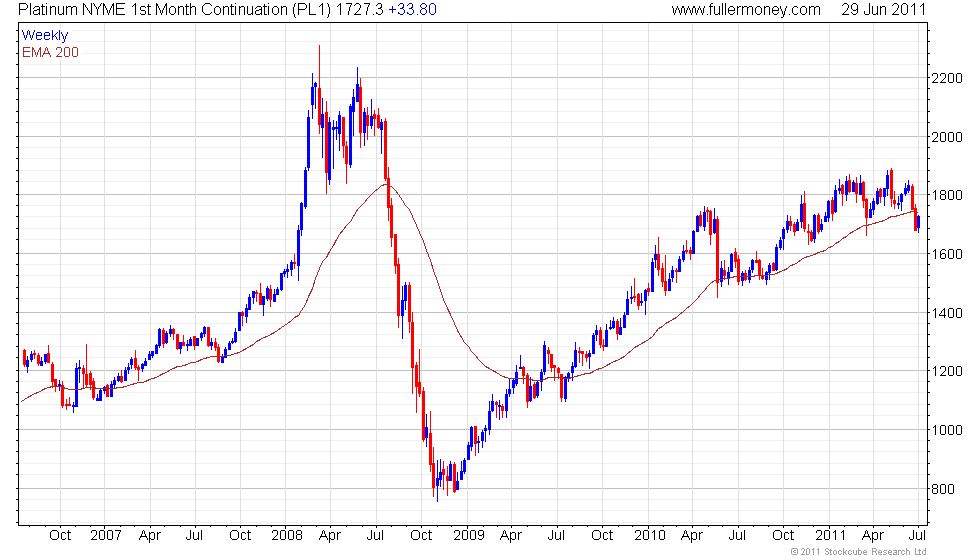Click the 800 price axis label
The image size is (980, 560).
(943, 489)
